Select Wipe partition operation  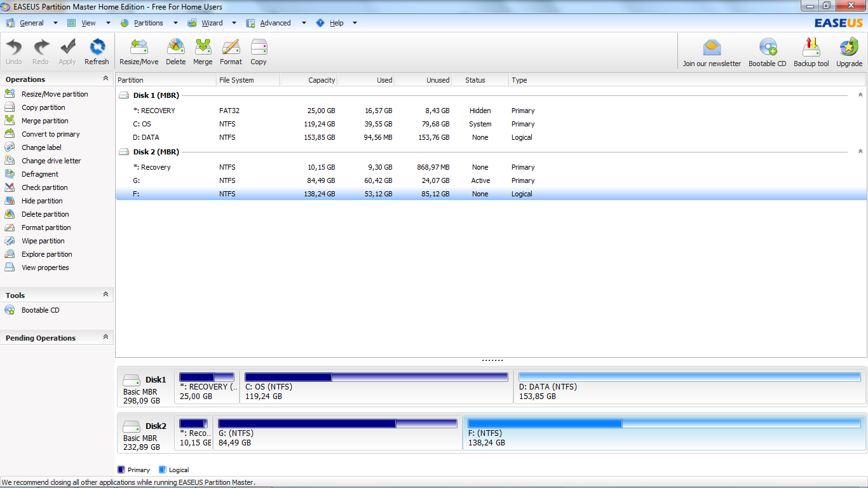[x=43, y=241]
